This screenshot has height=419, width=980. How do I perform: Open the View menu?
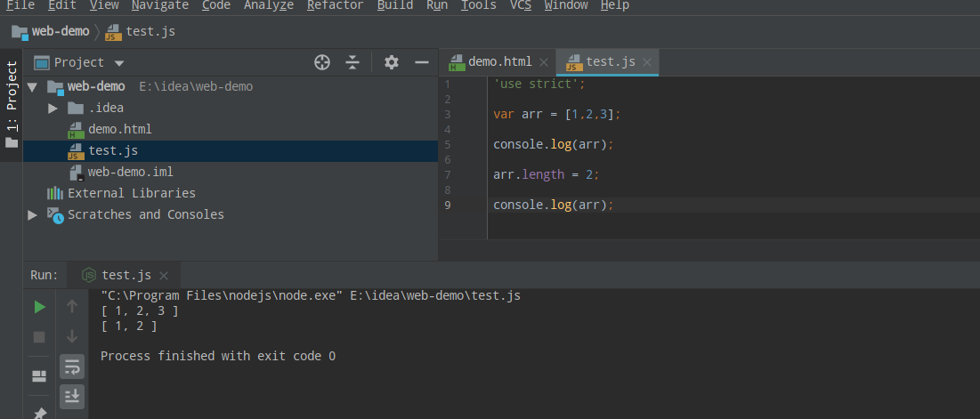104,5
